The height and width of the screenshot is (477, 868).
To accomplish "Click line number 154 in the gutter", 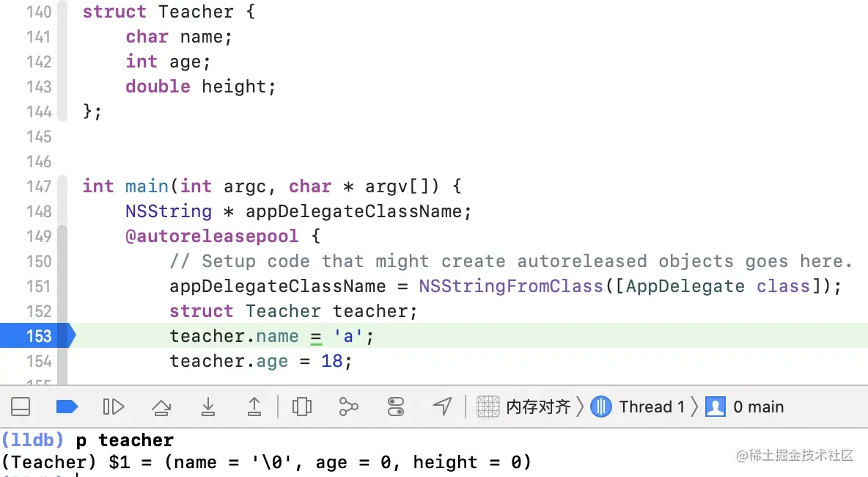I will pyautogui.click(x=39, y=361).
